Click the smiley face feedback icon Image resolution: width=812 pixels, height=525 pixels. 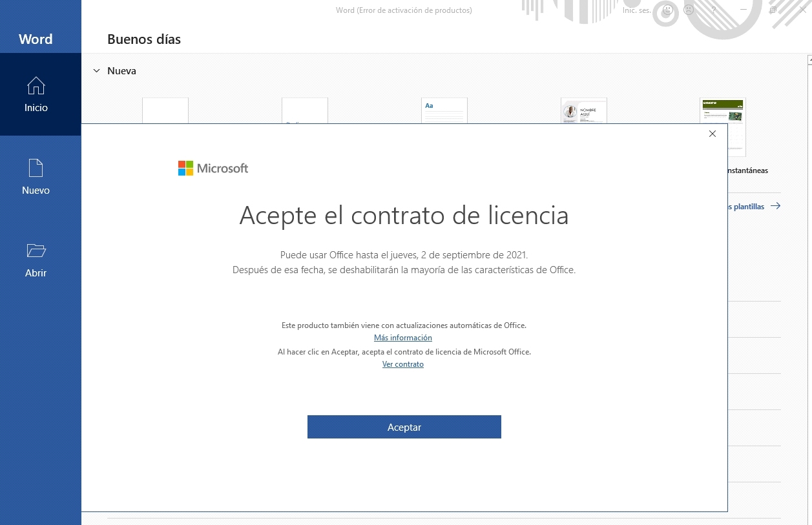click(x=668, y=10)
